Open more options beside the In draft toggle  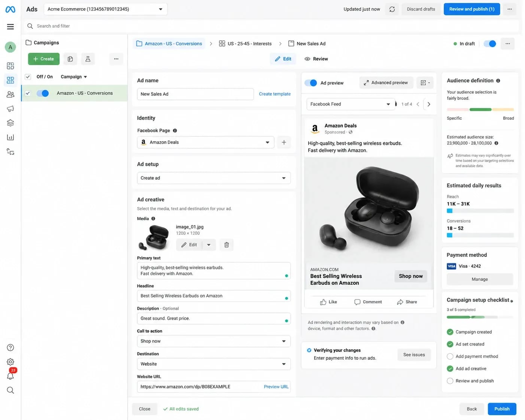(507, 44)
